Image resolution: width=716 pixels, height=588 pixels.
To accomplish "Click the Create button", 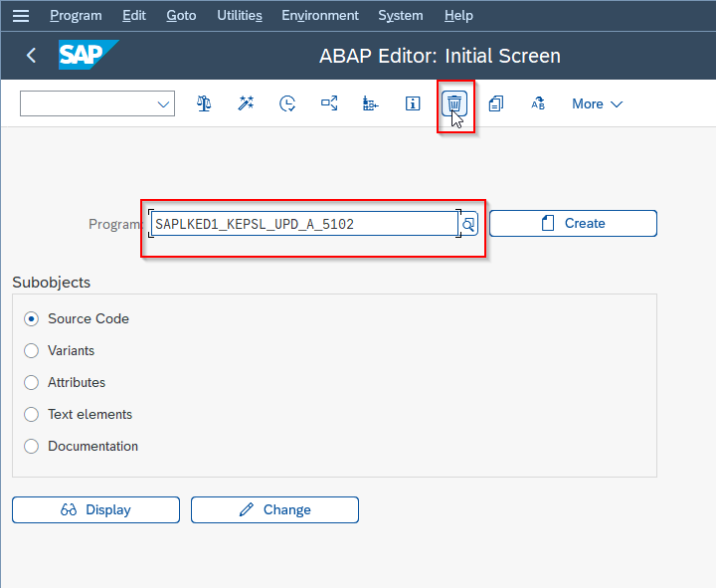I will tap(573, 224).
